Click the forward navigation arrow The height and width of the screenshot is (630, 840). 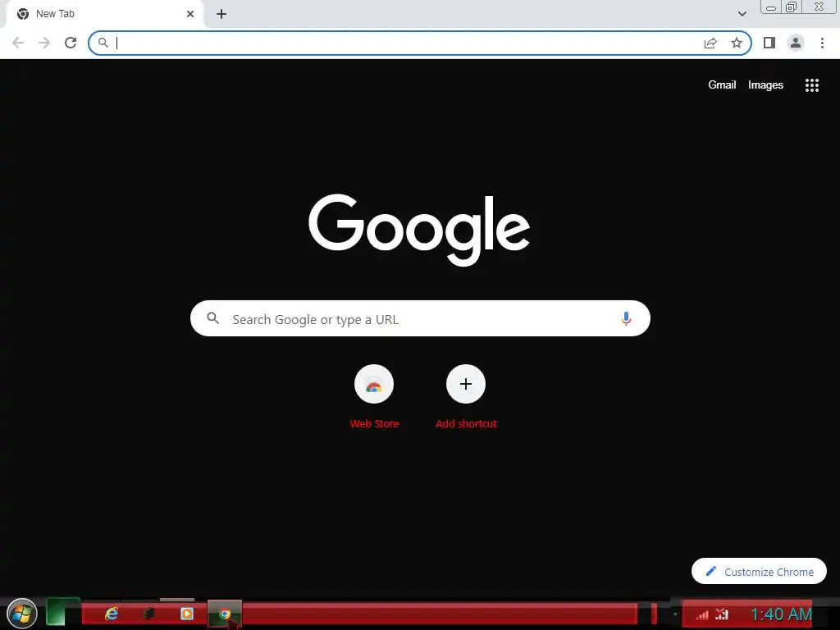(x=44, y=43)
